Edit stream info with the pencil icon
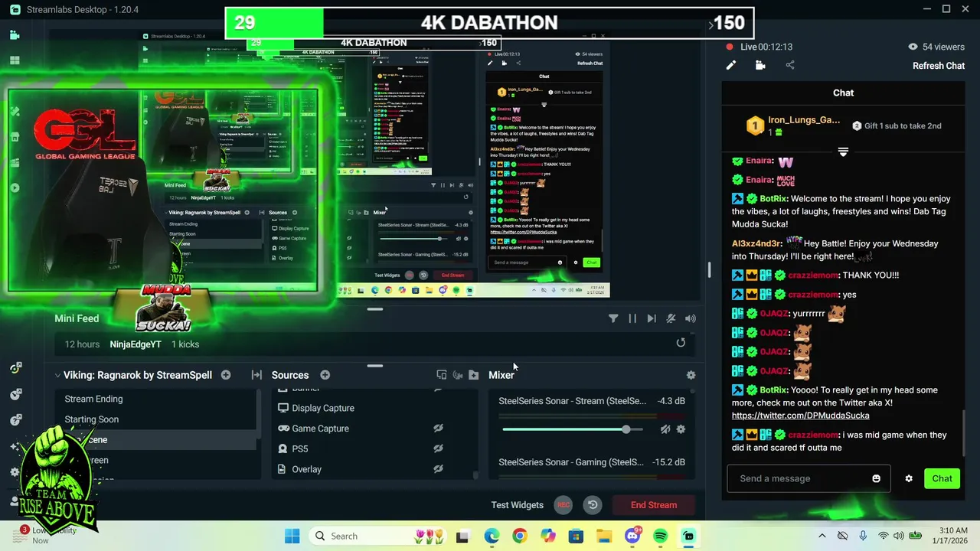The width and height of the screenshot is (980, 551). click(x=731, y=66)
